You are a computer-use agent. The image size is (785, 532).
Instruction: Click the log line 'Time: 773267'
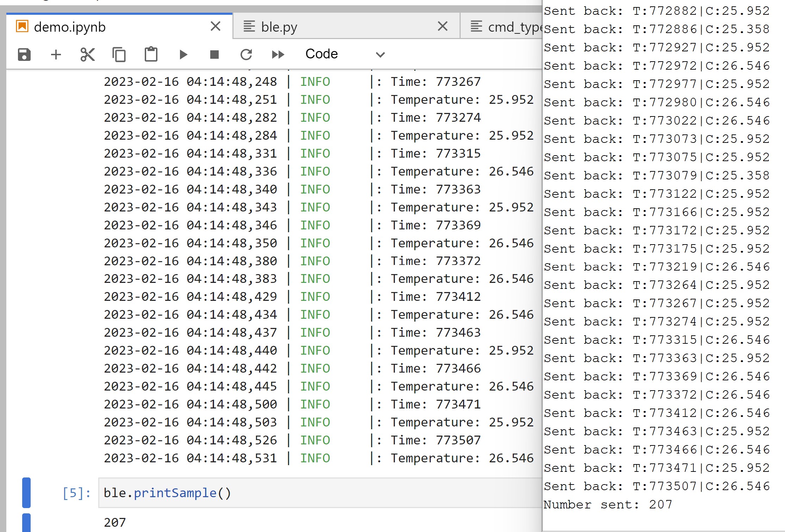click(x=436, y=82)
